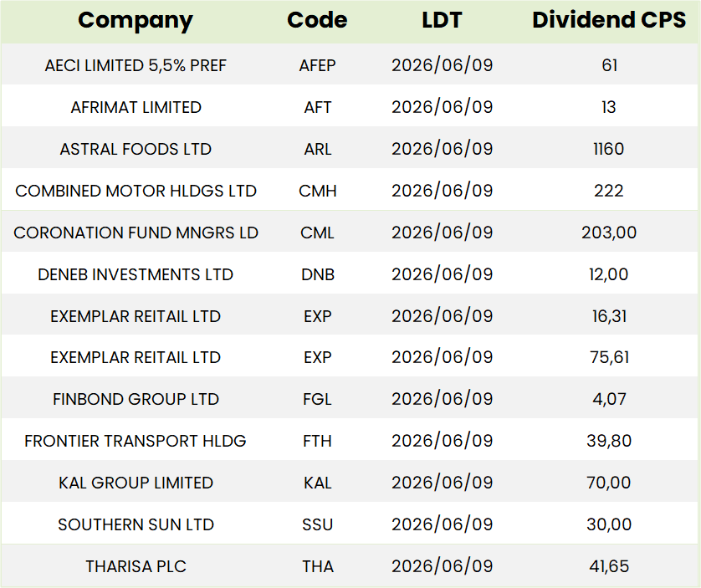Click the LDT date in SOUTHERN SUN row

(x=442, y=524)
